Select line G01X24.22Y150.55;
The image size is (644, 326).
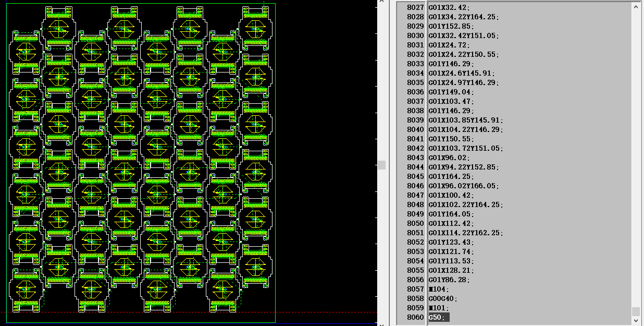pos(464,55)
